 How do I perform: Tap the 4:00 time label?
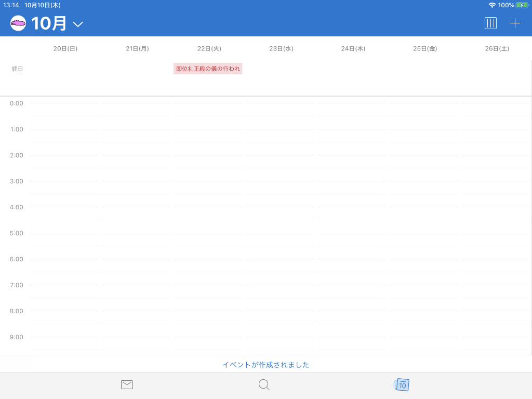[17, 207]
